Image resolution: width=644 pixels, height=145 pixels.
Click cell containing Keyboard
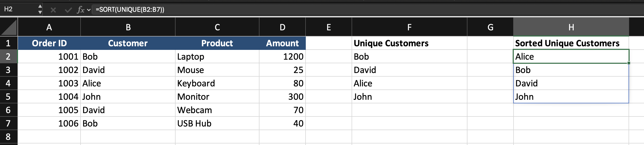click(x=217, y=83)
